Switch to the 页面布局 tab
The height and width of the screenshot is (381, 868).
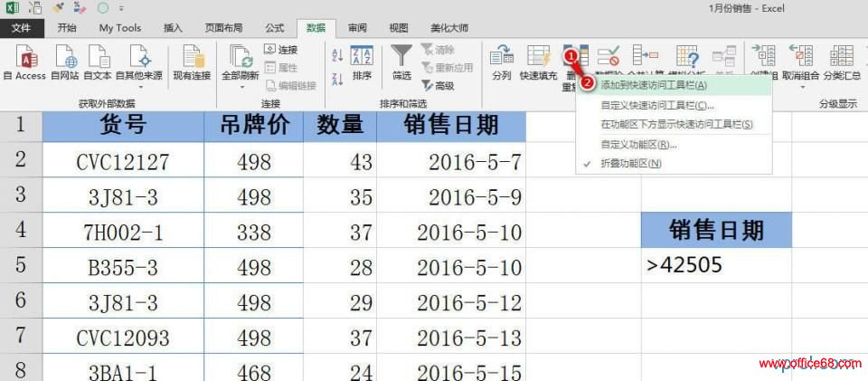tap(223, 28)
